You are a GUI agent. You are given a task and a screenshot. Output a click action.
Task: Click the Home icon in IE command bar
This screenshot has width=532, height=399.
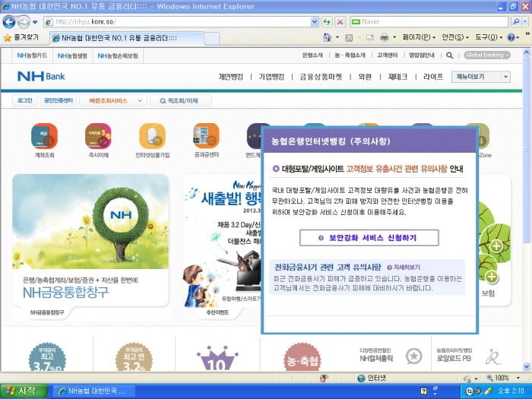[327, 37]
